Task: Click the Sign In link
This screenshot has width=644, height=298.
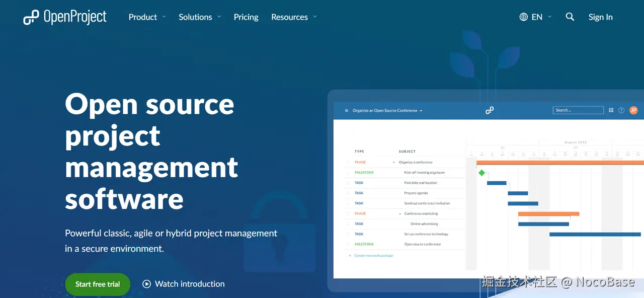Action: point(600,17)
